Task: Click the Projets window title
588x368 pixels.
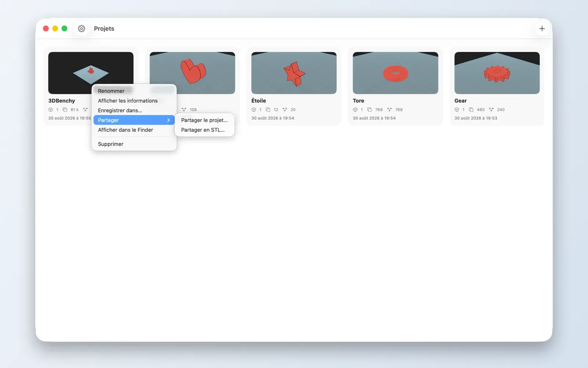Action: click(104, 29)
